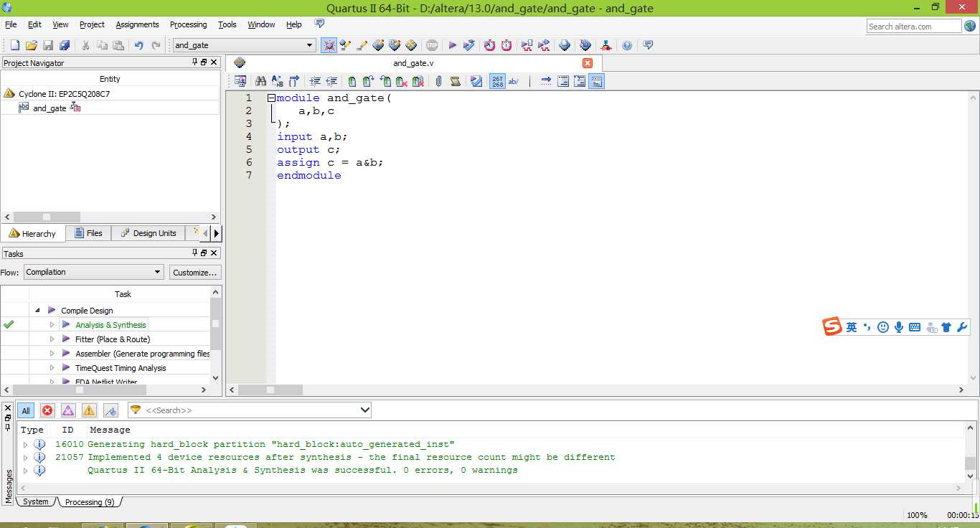Switch to the Files tab
This screenshot has height=528, width=980.
(88, 233)
